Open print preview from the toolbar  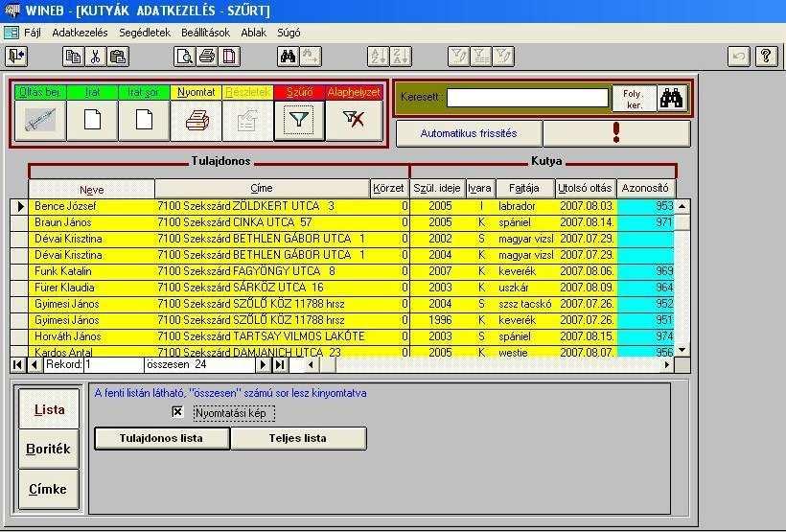tap(184, 57)
